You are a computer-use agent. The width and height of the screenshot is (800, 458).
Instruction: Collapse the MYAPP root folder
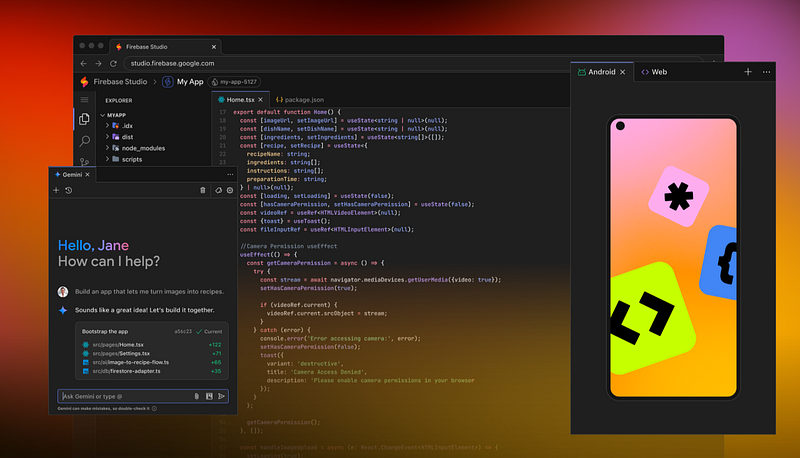click(x=103, y=115)
